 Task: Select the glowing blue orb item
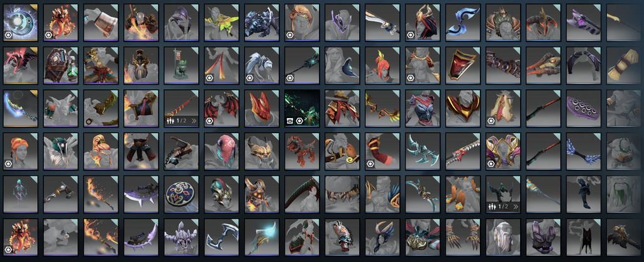click(x=21, y=23)
